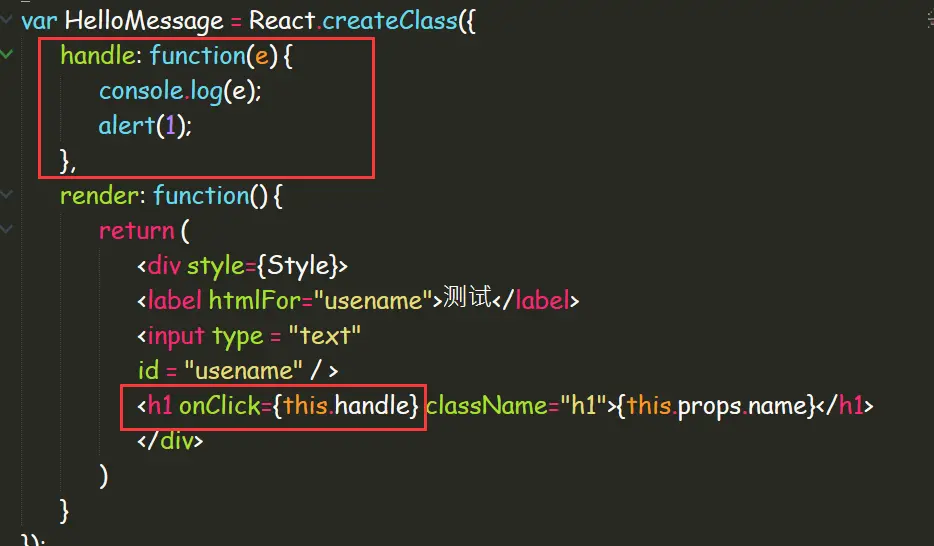The image size is (934, 546).
Task: Click 'this' before .handle
Action: (306, 405)
